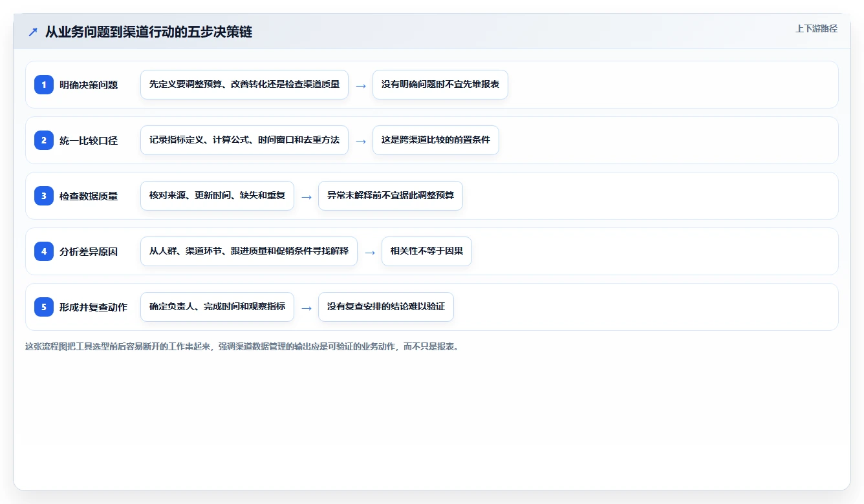
Task: Click the box 从人群、渠道环节、跟进质量和促销条件寻找解释
Action: click(249, 251)
